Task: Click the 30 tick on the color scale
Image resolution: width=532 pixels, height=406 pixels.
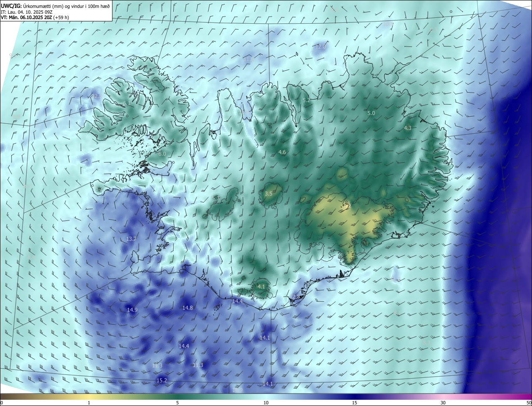Action: (x=443, y=403)
